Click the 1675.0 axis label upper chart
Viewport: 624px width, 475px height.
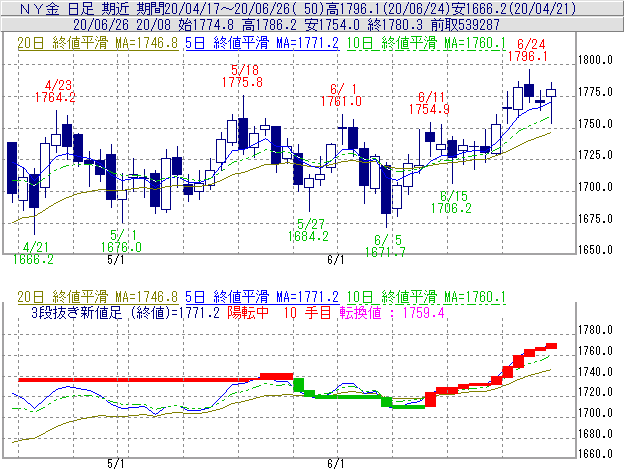coord(595,218)
